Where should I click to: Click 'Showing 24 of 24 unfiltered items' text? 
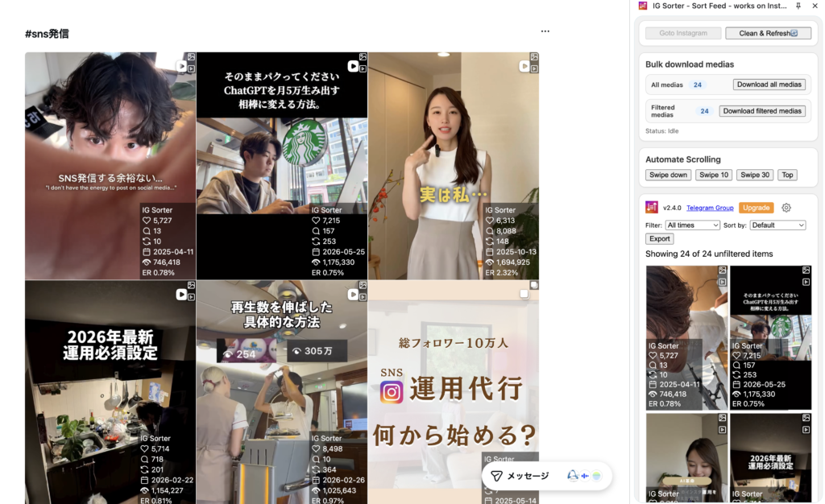tap(709, 254)
